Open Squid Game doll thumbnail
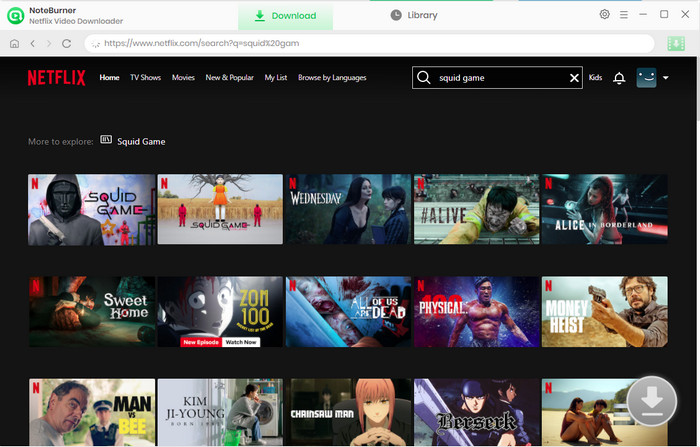Viewport: 700px width, 447px height. click(x=220, y=209)
